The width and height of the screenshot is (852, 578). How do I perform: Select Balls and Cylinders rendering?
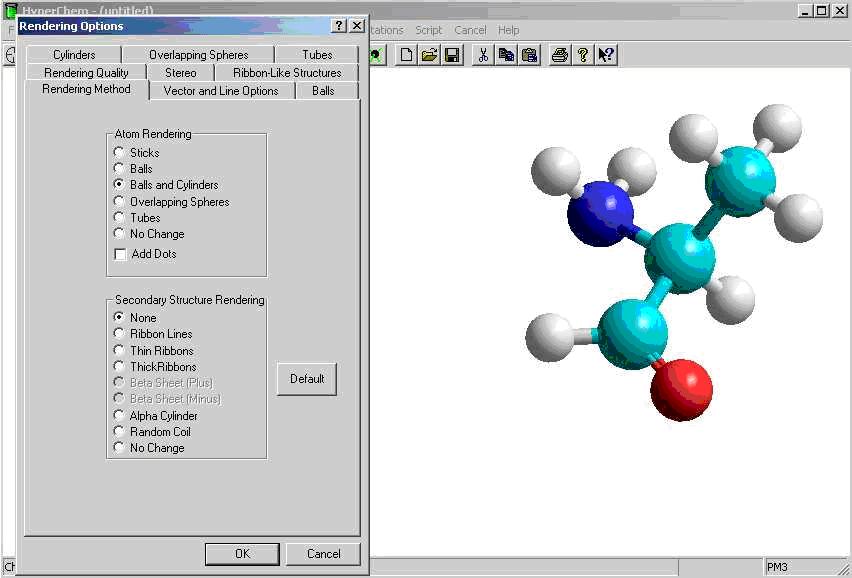click(120, 185)
